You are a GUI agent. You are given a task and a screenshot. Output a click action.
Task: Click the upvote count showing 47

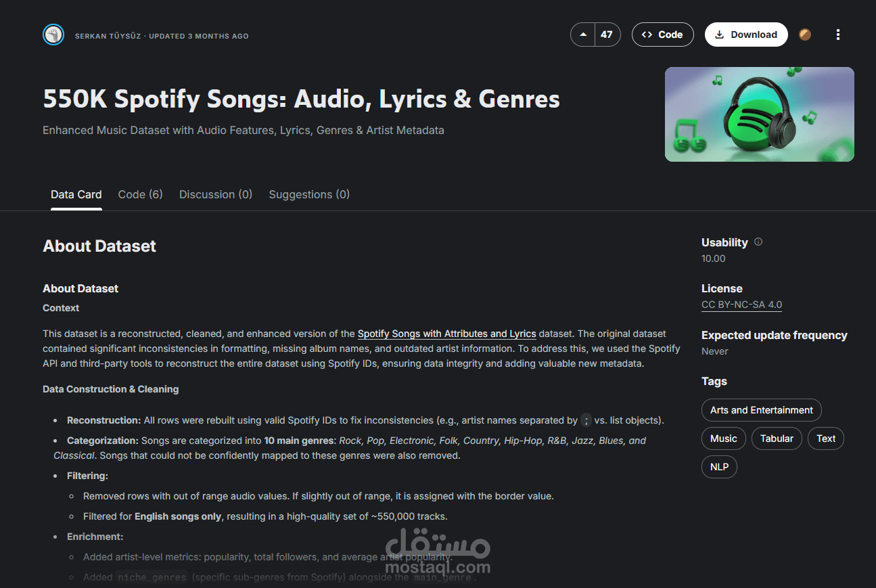tap(606, 34)
